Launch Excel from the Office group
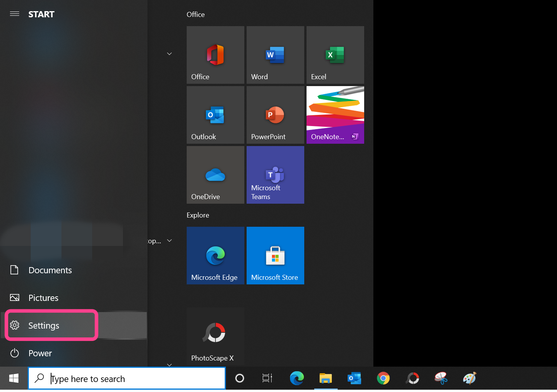The image size is (557, 392). coord(335,55)
